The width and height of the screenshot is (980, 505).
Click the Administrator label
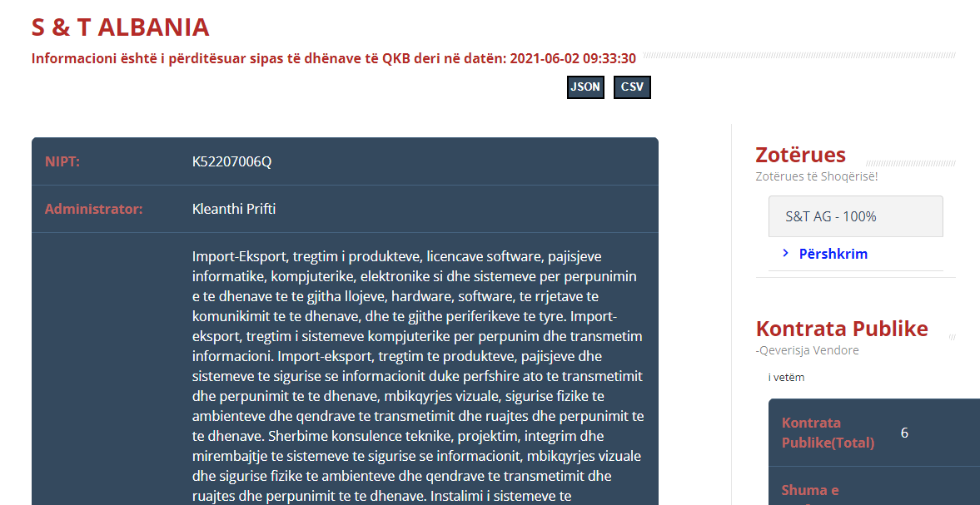(x=94, y=209)
